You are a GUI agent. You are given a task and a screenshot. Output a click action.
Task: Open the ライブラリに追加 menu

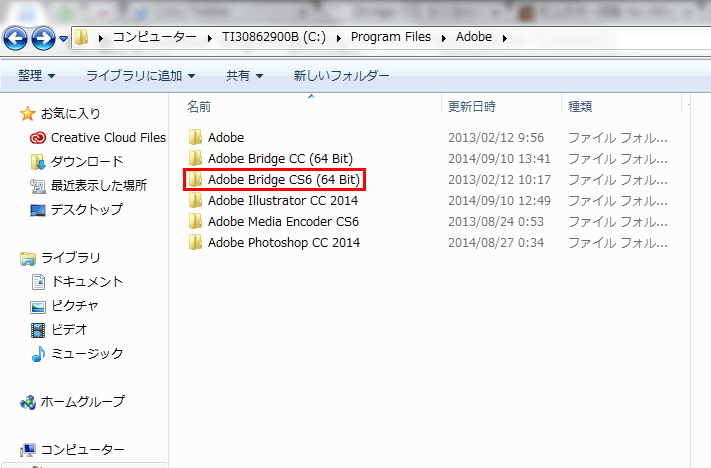141,75
